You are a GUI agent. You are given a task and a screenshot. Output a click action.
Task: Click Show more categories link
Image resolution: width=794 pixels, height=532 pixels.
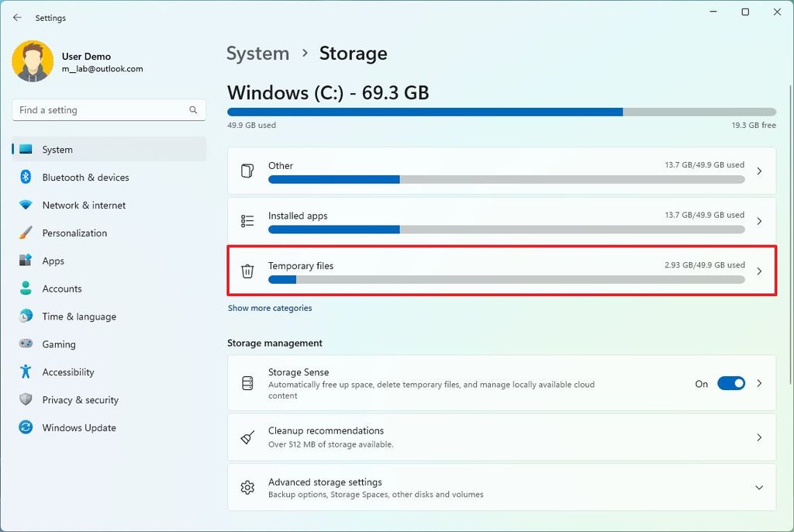[x=270, y=308]
